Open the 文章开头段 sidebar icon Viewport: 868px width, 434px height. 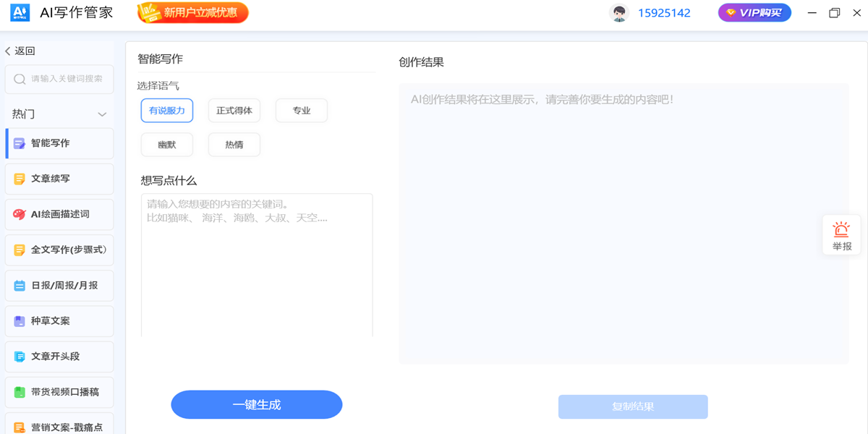click(x=18, y=357)
